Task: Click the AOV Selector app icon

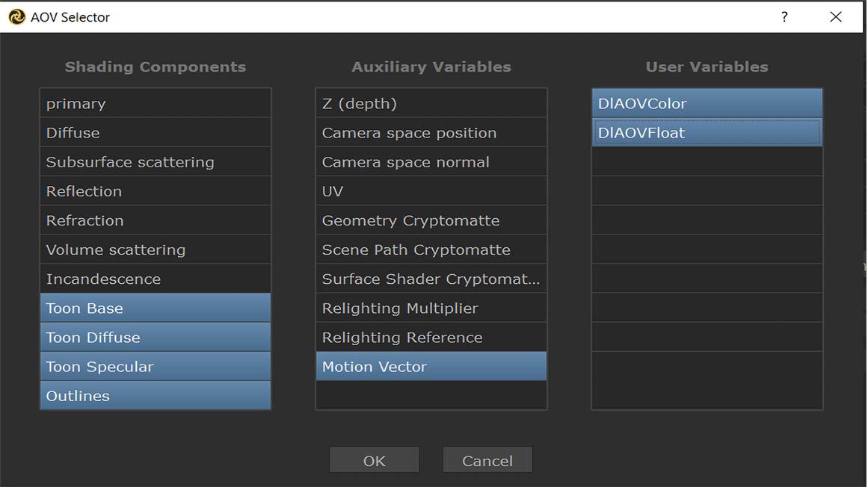Action: [16, 16]
